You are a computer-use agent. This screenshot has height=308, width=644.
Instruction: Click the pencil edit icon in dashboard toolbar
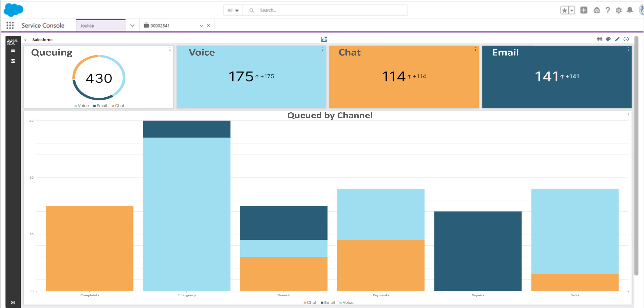(x=617, y=39)
